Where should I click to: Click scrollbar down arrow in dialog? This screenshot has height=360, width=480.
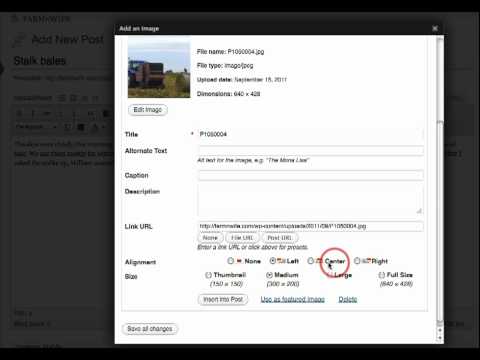[440, 338]
